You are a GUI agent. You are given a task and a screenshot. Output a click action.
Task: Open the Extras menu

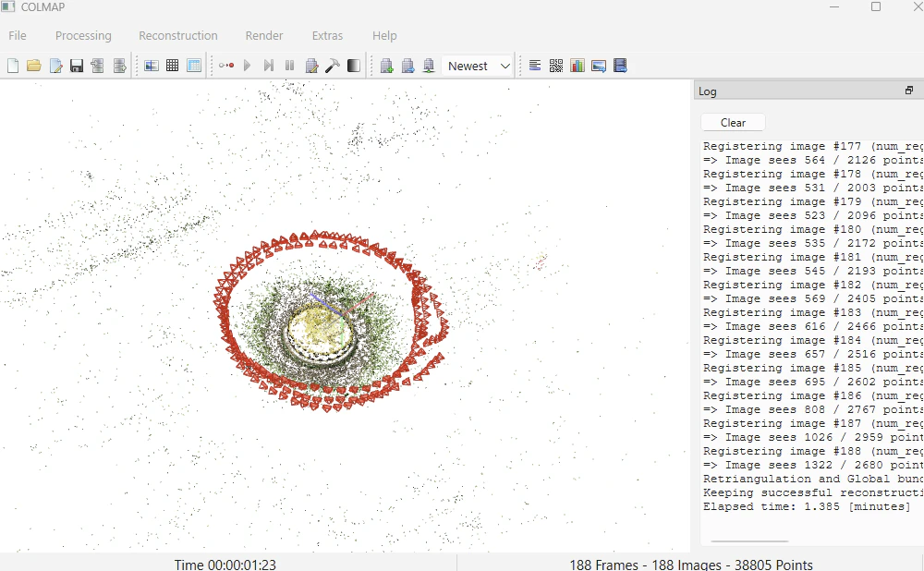[x=327, y=35]
